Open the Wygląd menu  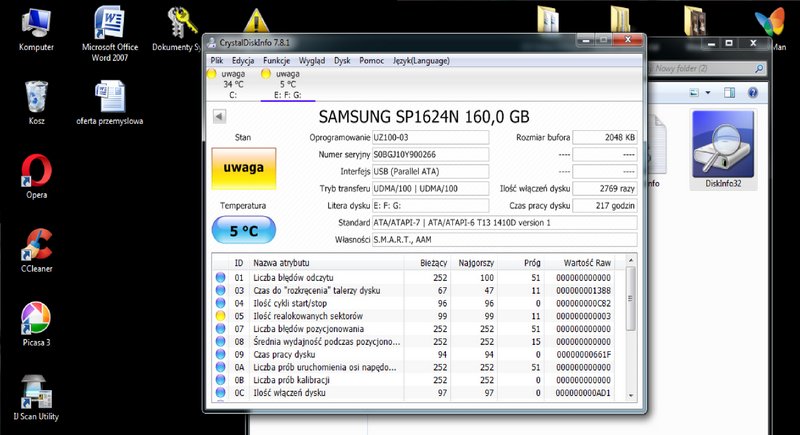pyautogui.click(x=312, y=60)
